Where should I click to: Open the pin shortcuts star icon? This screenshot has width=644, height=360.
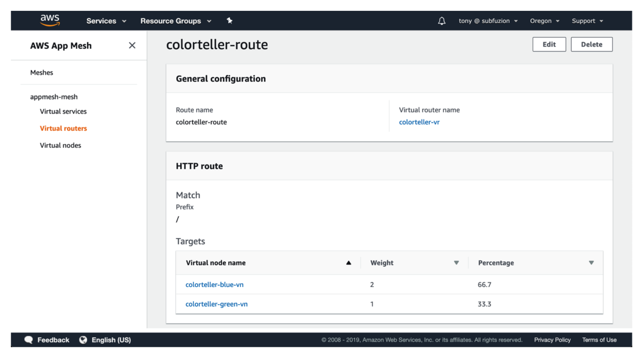(229, 21)
